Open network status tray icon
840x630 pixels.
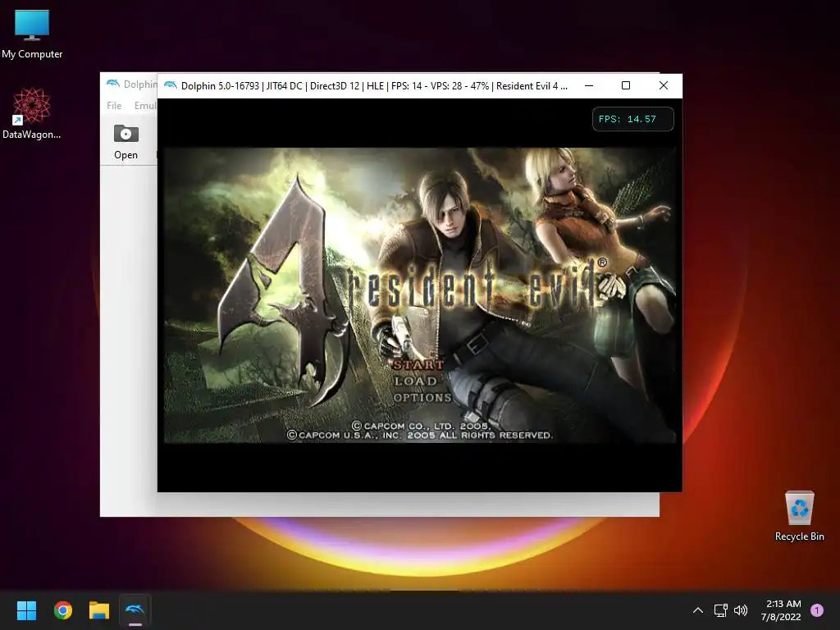coord(720,610)
